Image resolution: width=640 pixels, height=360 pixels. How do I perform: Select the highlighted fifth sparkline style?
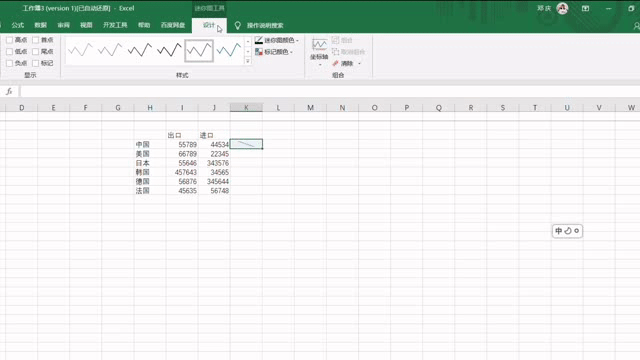point(199,51)
